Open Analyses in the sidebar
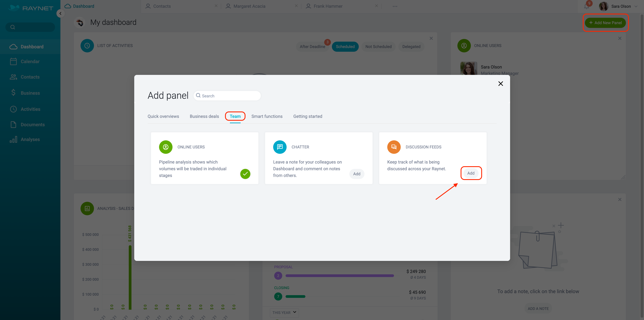This screenshot has height=320, width=644. point(30,139)
